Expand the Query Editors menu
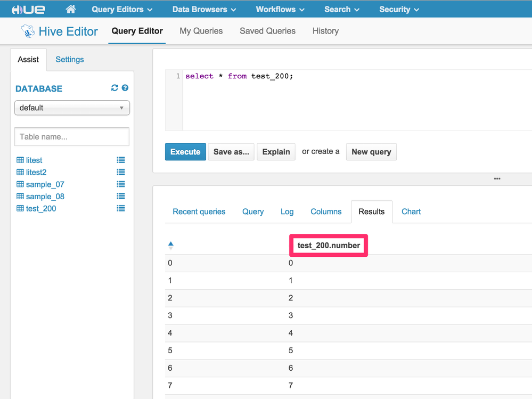 122,10
